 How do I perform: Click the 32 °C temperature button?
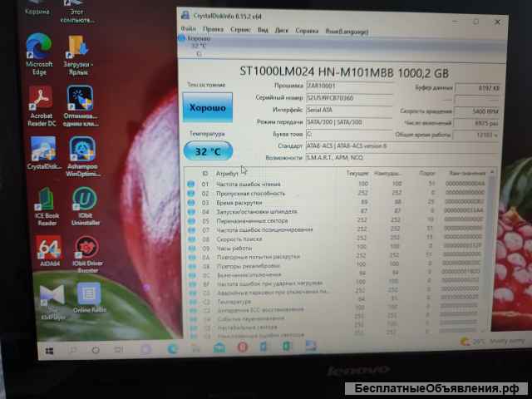(208, 151)
